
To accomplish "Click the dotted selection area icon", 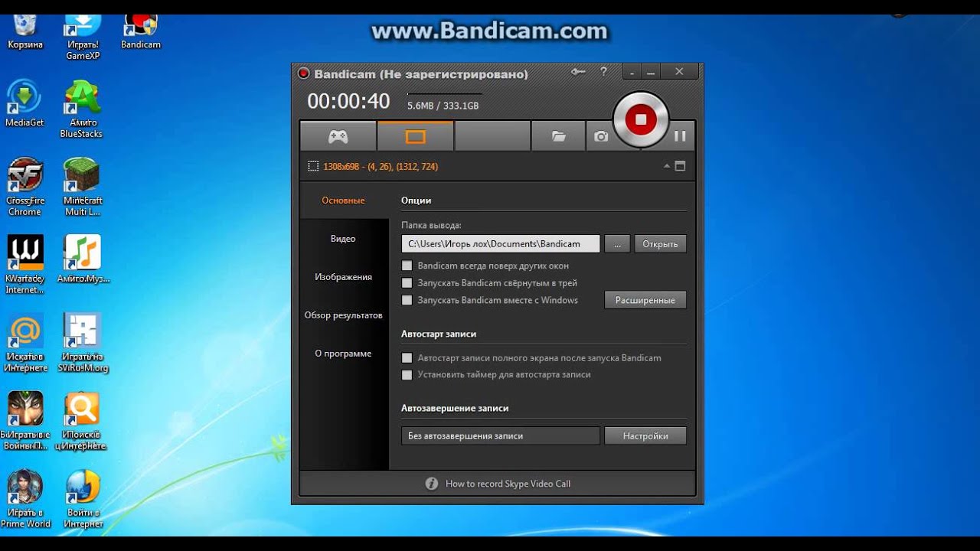I will (x=312, y=166).
